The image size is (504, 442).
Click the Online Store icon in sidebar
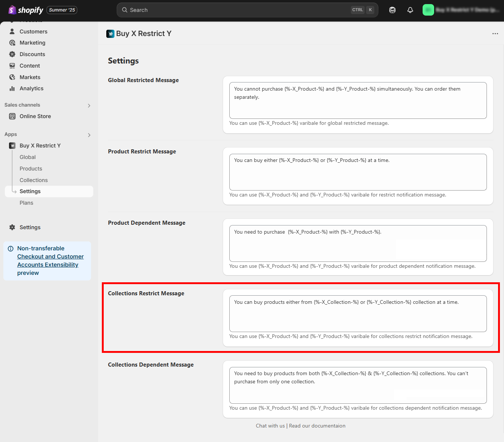(12, 116)
